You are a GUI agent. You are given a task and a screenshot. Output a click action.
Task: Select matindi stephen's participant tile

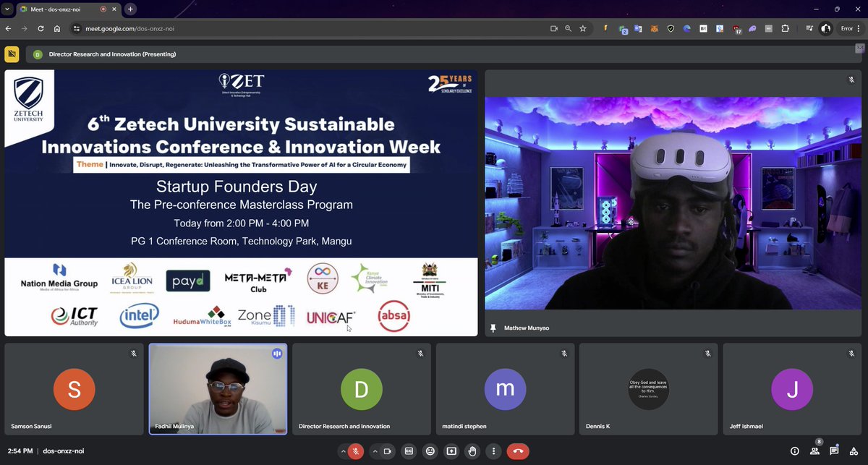505,389
